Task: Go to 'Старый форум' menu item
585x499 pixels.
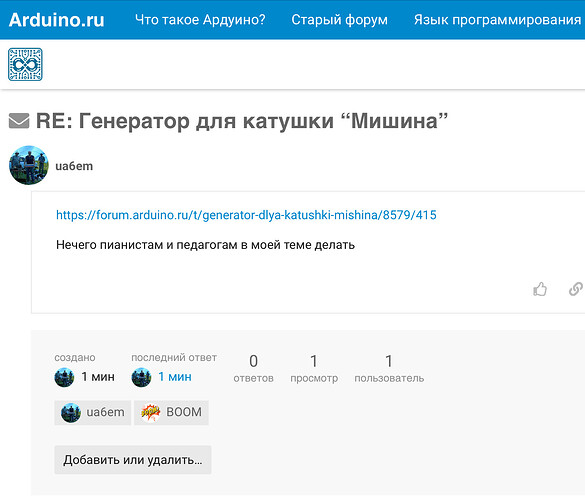Action: [340, 20]
